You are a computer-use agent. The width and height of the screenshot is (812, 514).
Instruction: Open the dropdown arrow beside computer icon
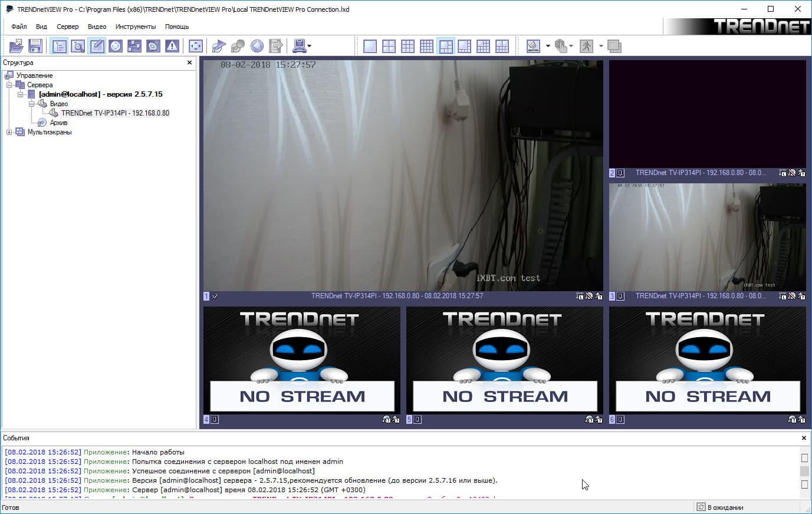pos(309,46)
